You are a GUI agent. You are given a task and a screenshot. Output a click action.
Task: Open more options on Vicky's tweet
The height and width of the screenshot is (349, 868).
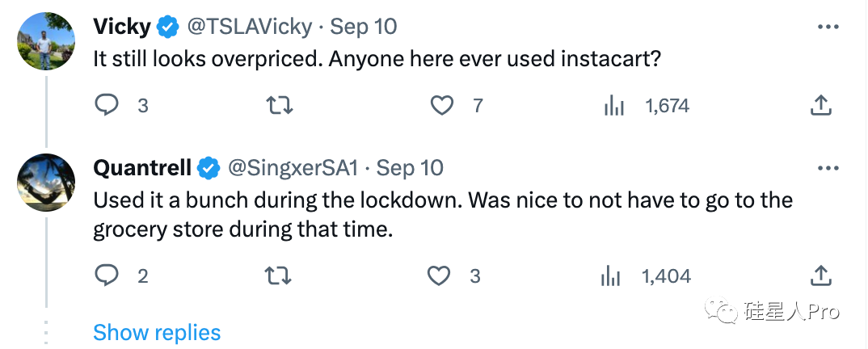[829, 27]
